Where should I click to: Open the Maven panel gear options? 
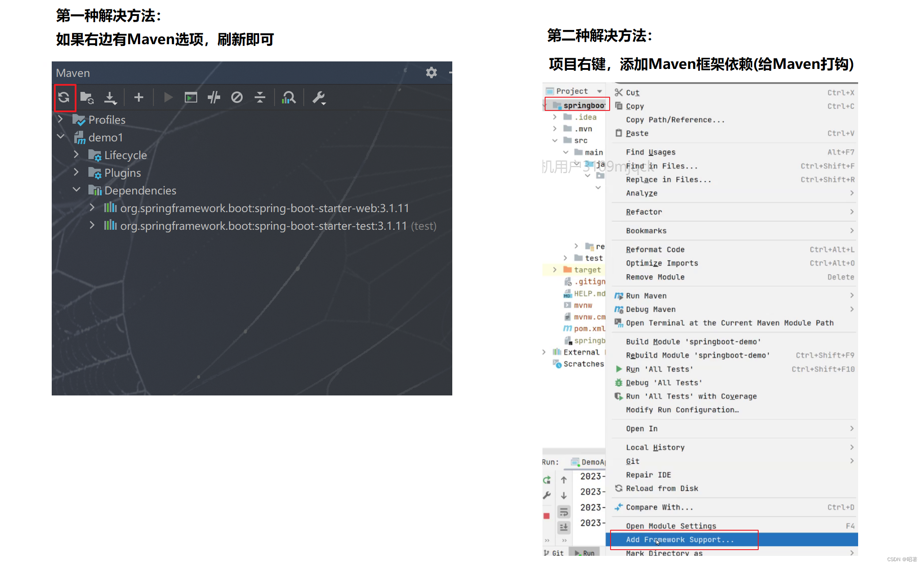pos(431,72)
